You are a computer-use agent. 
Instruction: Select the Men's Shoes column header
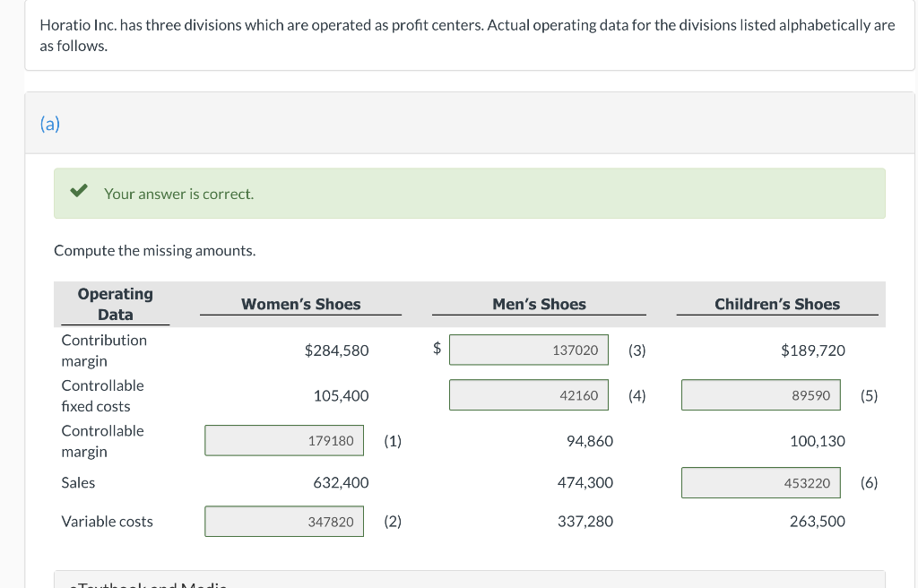[x=539, y=305]
